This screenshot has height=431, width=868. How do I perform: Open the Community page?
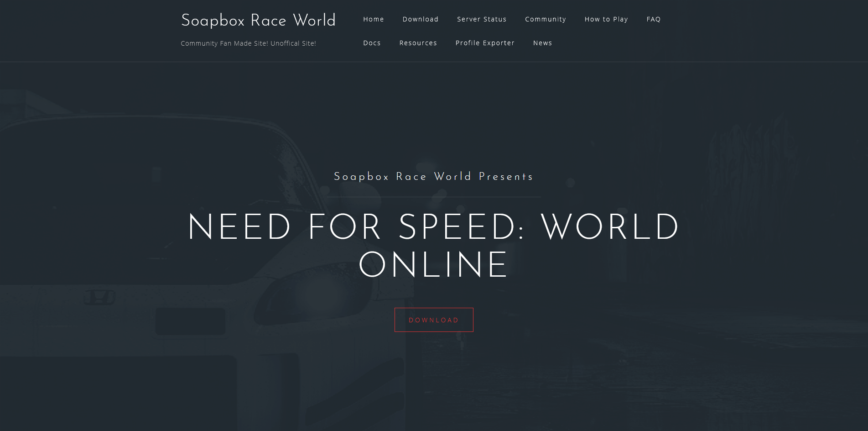545,19
